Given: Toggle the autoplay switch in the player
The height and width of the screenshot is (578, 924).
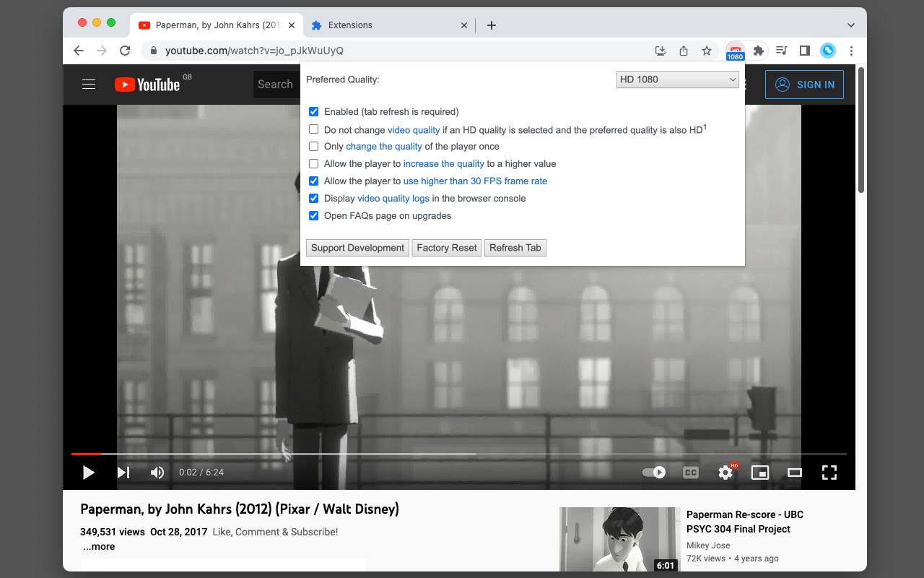Looking at the screenshot, I should 654,473.
